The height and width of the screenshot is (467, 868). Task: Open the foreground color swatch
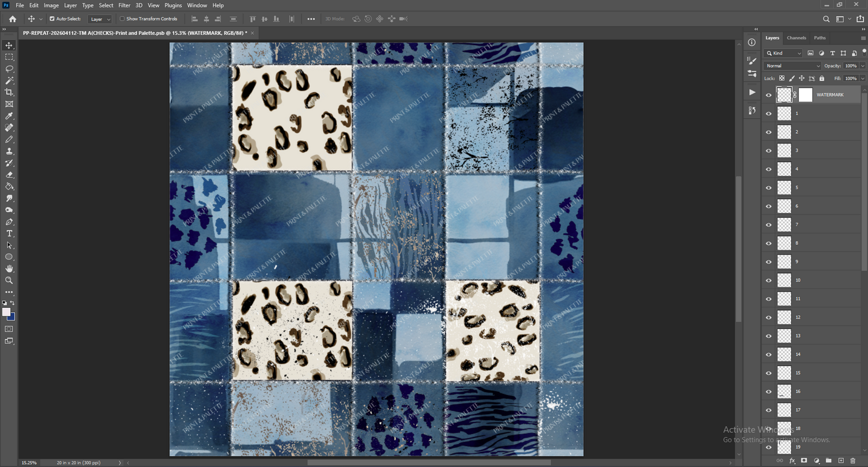7,312
